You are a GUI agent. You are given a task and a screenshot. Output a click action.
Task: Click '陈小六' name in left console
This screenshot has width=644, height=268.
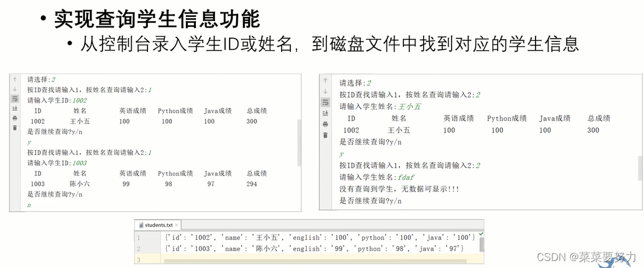(x=80, y=184)
